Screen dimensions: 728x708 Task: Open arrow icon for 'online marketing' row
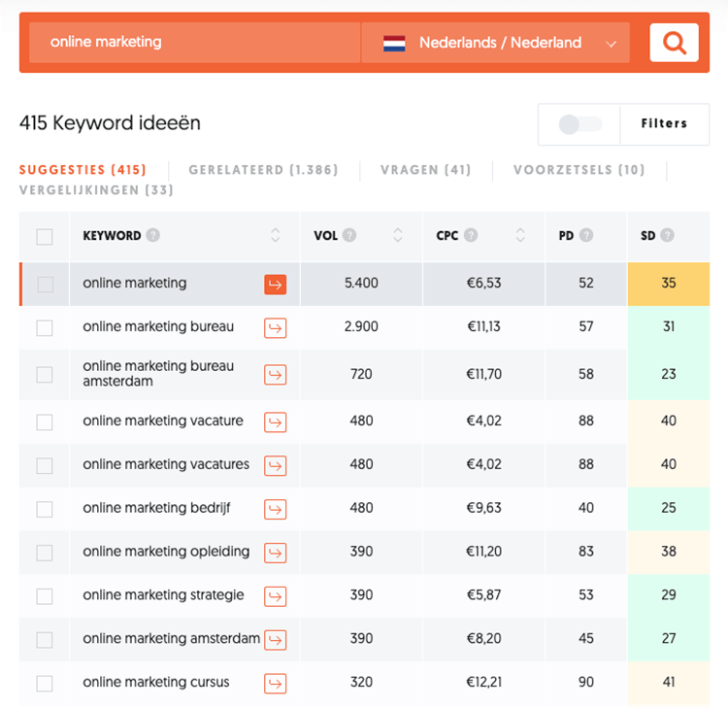[276, 285]
